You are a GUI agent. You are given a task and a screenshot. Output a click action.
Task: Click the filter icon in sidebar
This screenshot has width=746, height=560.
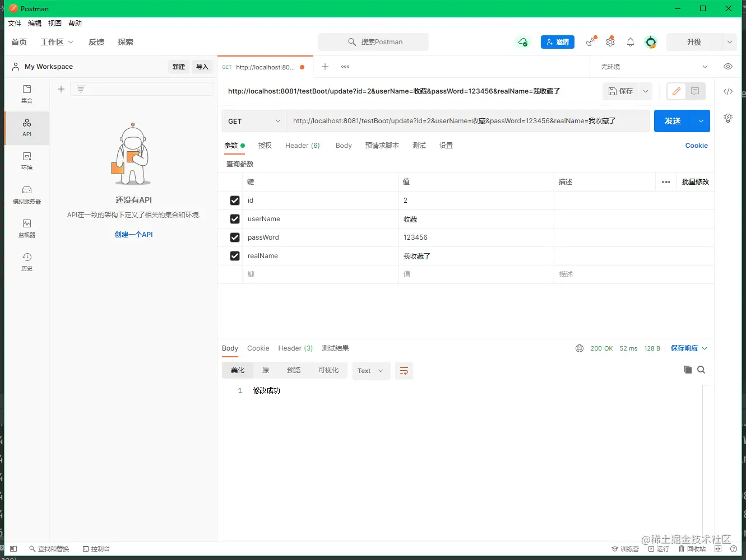coord(81,89)
